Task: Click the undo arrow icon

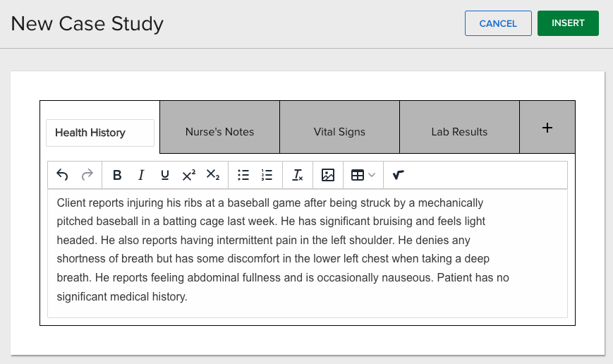Action: (x=62, y=175)
